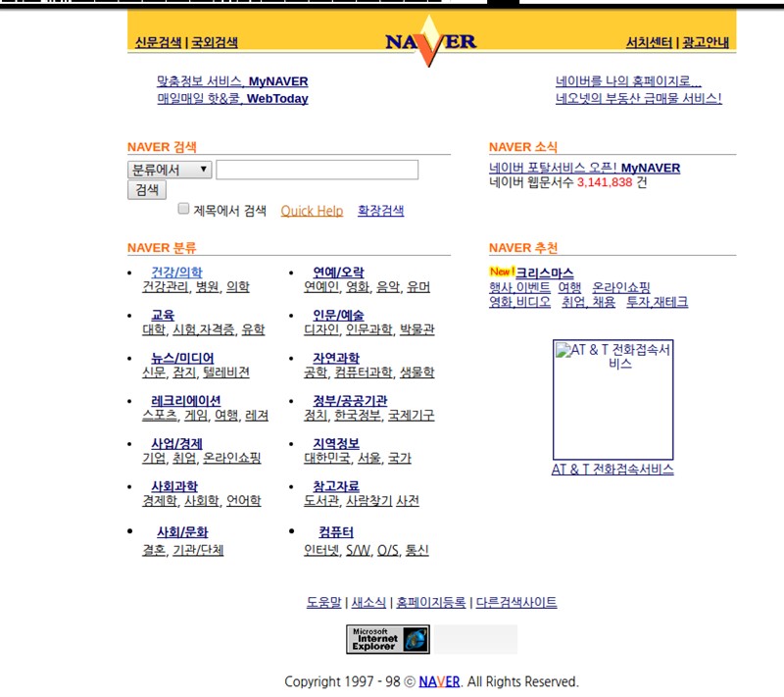Open the 교육 category
Screen dimensions: 784x697
pos(163,316)
